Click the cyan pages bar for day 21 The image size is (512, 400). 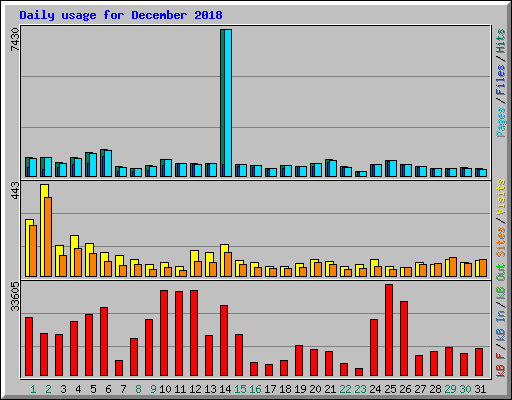[x=333, y=169]
